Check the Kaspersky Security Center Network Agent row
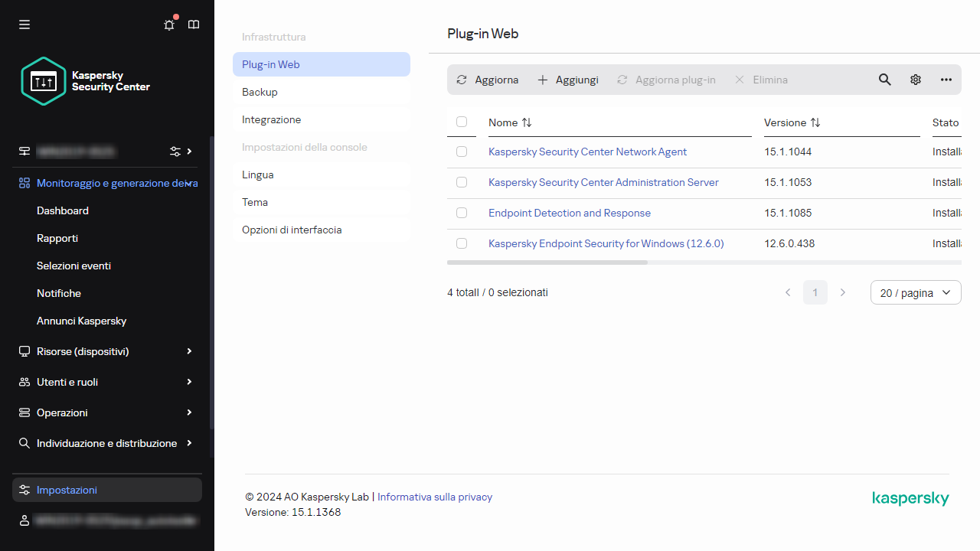This screenshot has height=551, width=980. pos(462,152)
